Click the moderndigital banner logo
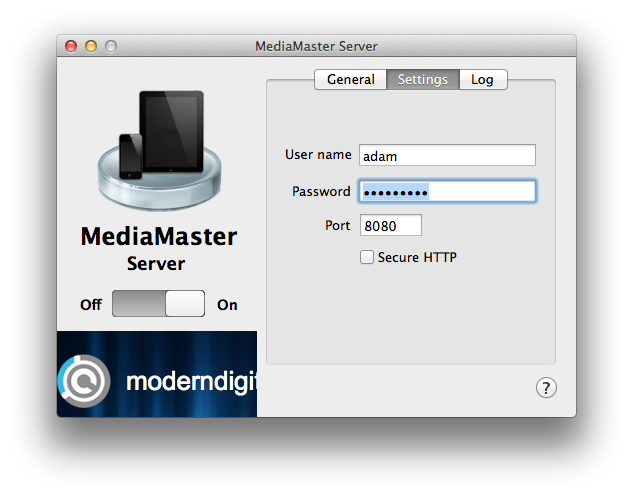633x496 pixels. coord(157,374)
